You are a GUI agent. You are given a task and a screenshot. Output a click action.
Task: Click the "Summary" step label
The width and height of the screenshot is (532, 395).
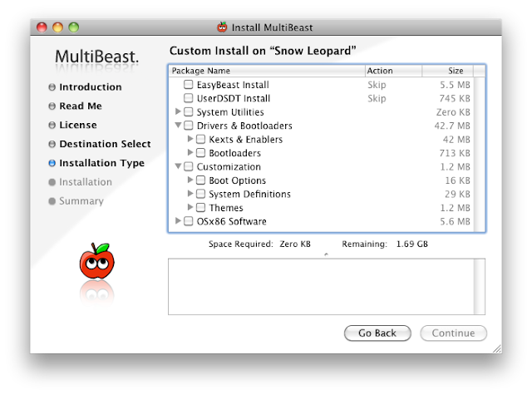coord(81,201)
